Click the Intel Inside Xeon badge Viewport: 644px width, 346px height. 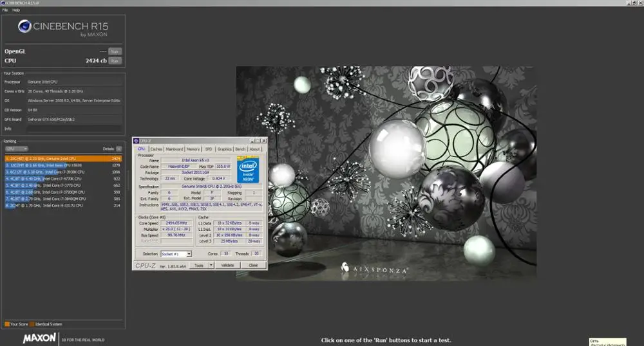[x=248, y=170]
